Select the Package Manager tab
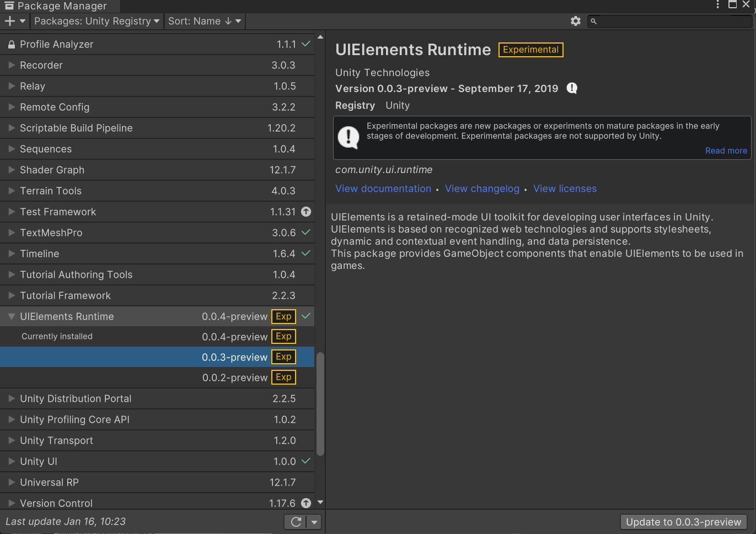The image size is (756, 534). pyautogui.click(x=60, y=6)
